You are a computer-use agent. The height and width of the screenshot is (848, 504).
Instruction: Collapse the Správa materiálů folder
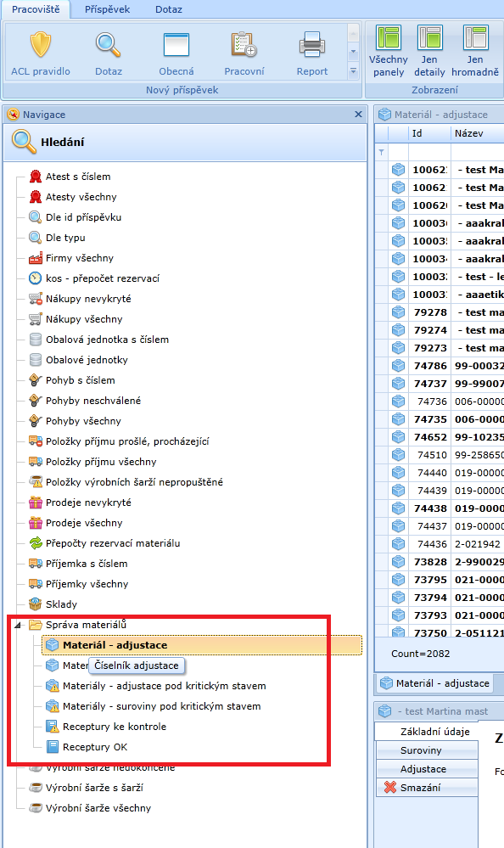pos(18,626)
